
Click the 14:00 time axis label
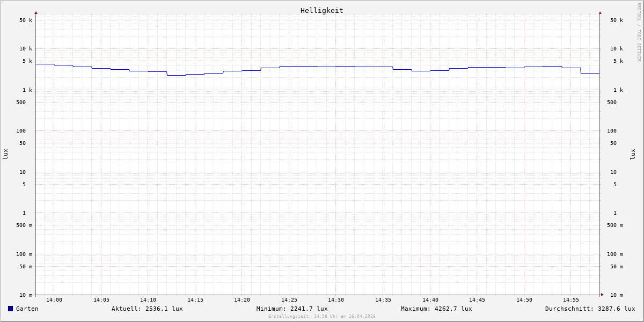pos(54,300)
